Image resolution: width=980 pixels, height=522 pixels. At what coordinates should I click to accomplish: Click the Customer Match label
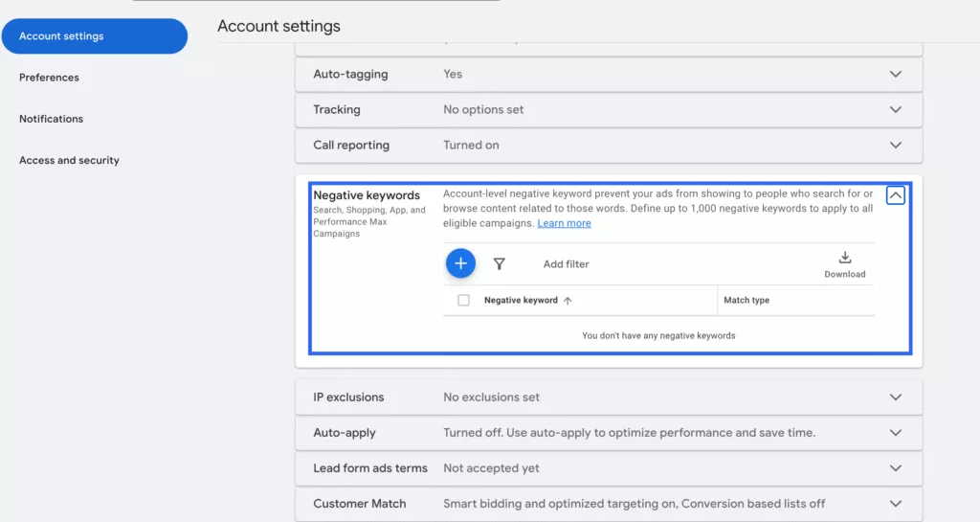360,503
